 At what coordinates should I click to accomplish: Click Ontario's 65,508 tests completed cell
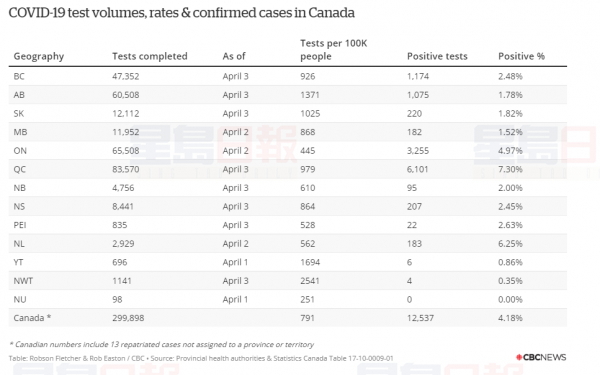[126, 150]
